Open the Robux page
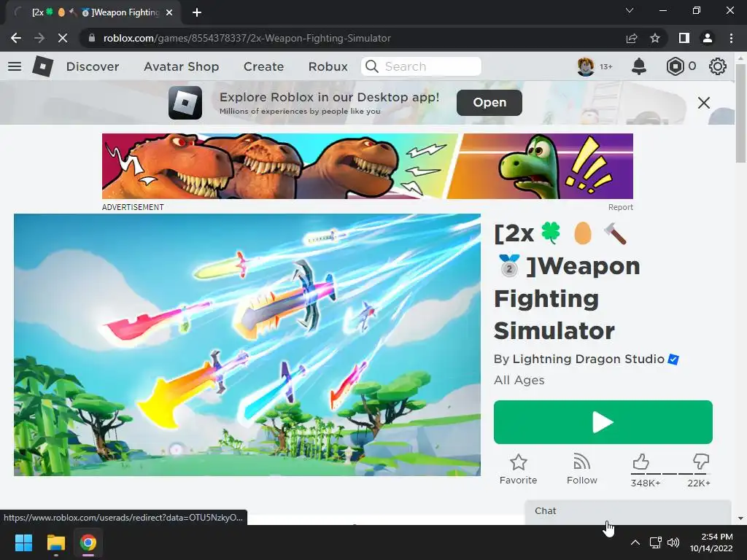Viewport: 747px width, 560px height. pos(328,66)
